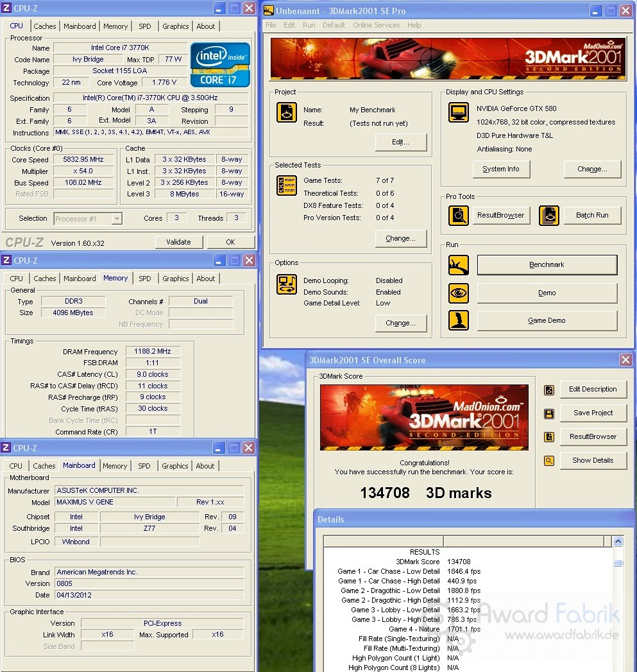Switch to Graphics tab in Memory CPU-Z window
This screenshot has height=672, width=637.
pyautogui.click(x=175, y=279)
